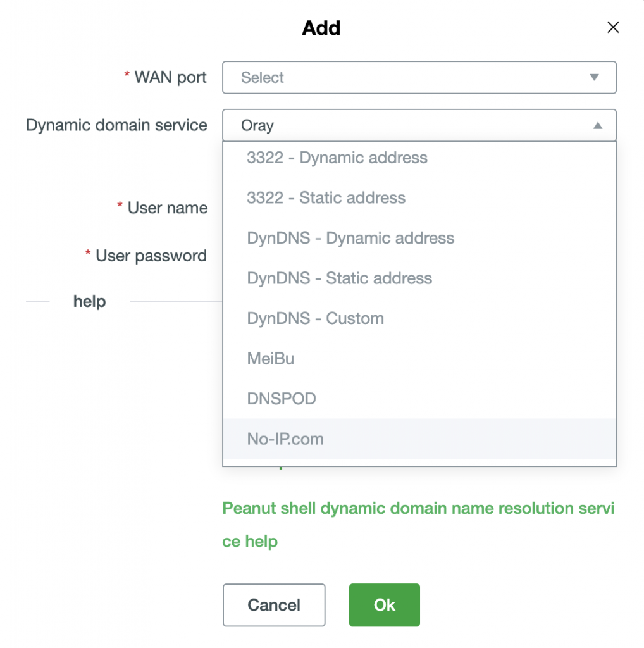Open the WAN port Select dropdown
This screenshot has width=644, height=648.
tap(419, 77)
